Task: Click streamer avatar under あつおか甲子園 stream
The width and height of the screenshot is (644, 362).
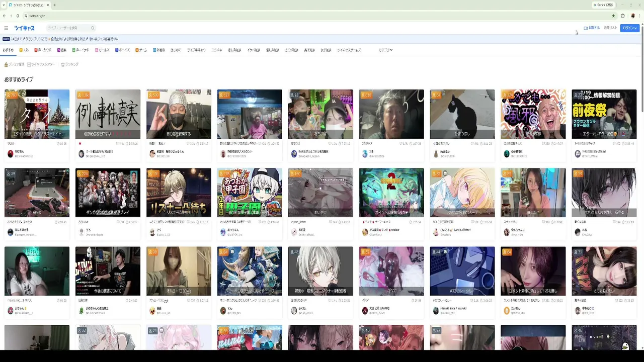Action: point(223,232)
